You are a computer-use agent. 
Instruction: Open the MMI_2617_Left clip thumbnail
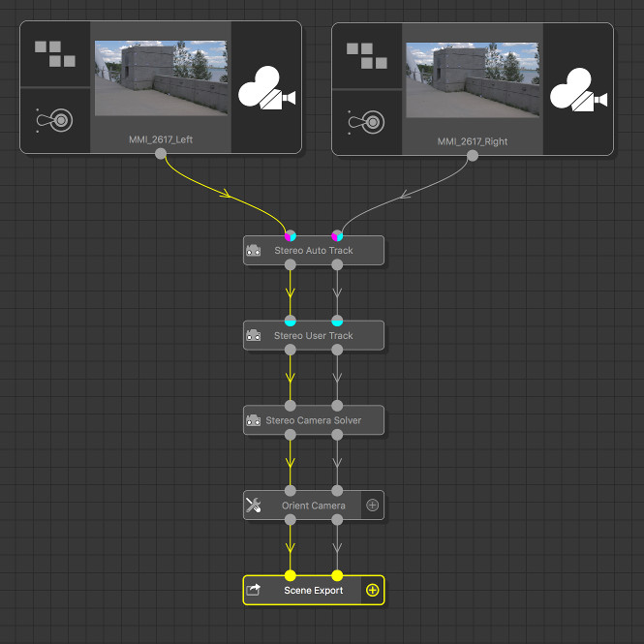click(161, 77)
